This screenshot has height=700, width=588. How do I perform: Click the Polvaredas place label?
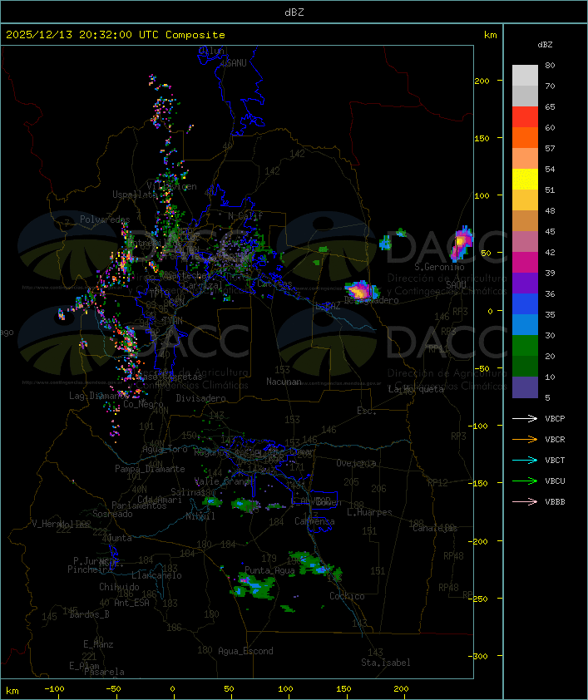point(105,219)
